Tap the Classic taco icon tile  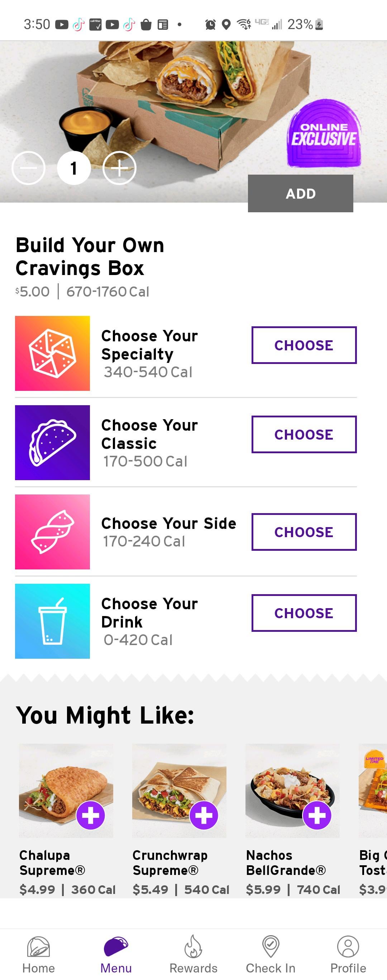point(52,442)
